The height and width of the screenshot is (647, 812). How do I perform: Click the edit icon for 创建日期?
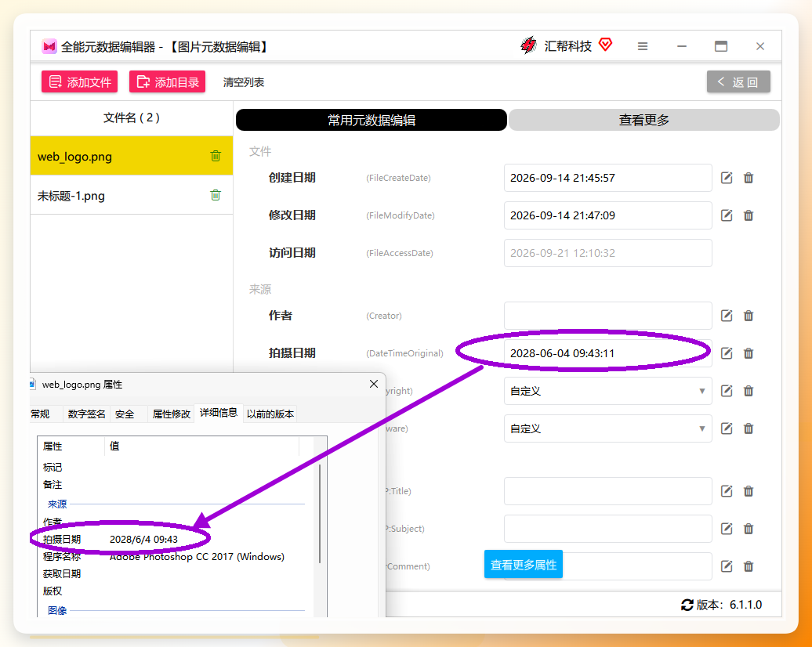pos(727,178)
